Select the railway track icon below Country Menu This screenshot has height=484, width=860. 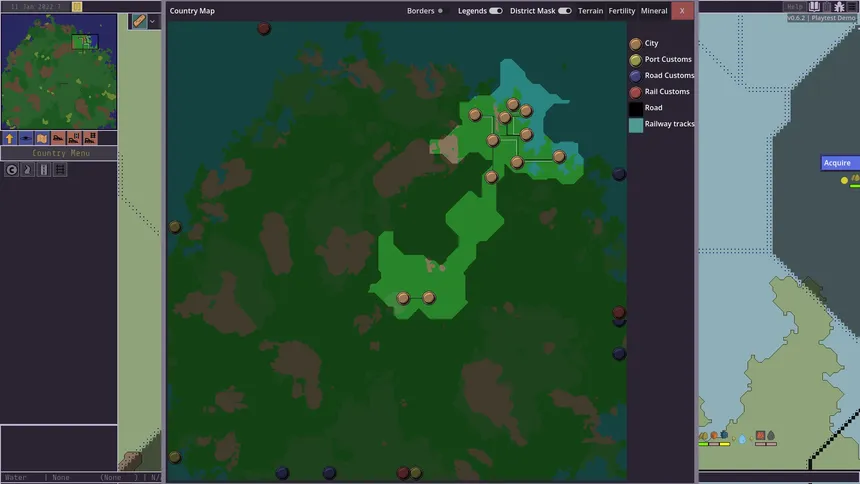click(60, 170)
